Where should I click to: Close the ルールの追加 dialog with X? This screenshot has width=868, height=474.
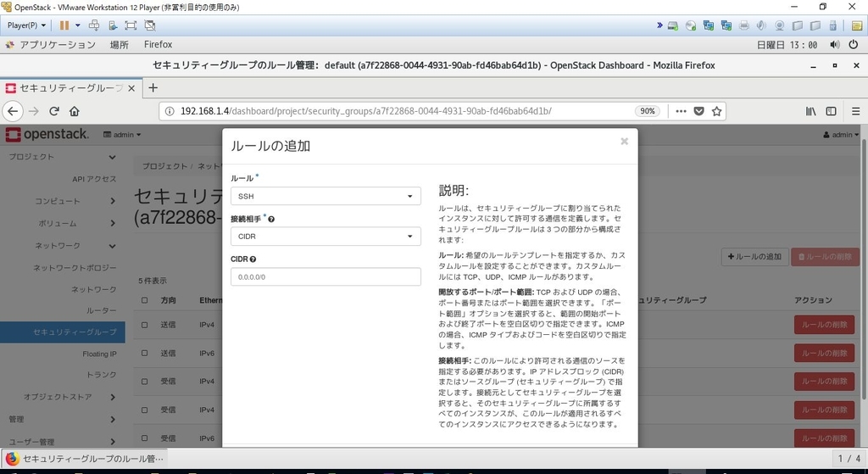click(625, 142)
